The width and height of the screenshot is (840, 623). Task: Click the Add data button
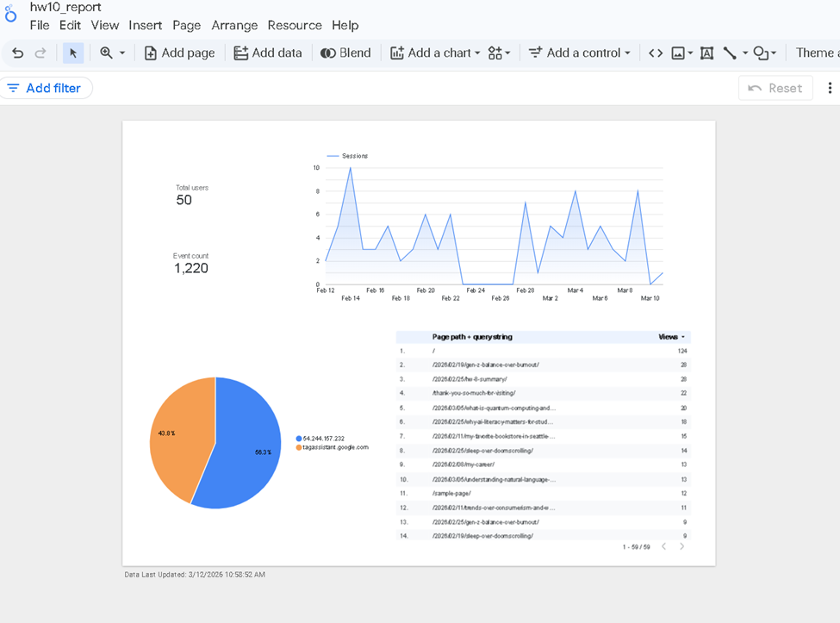coord(268,53)
